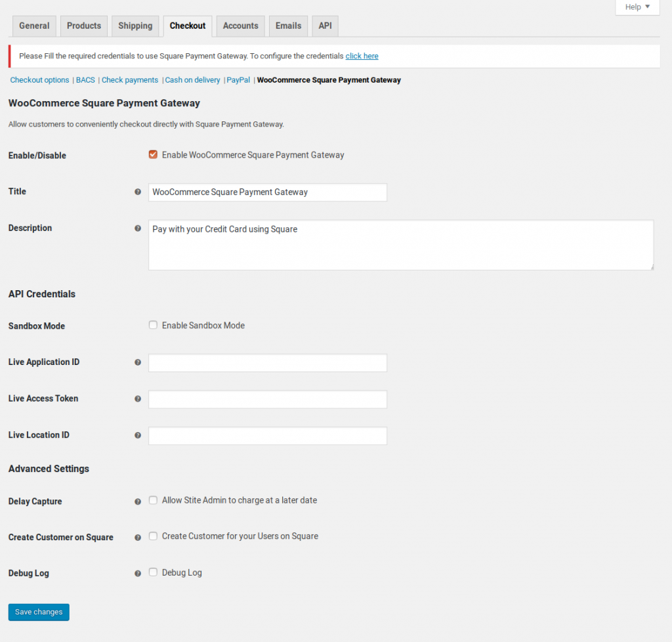
Task: Go to BACS payment settings
Action: 85,80
